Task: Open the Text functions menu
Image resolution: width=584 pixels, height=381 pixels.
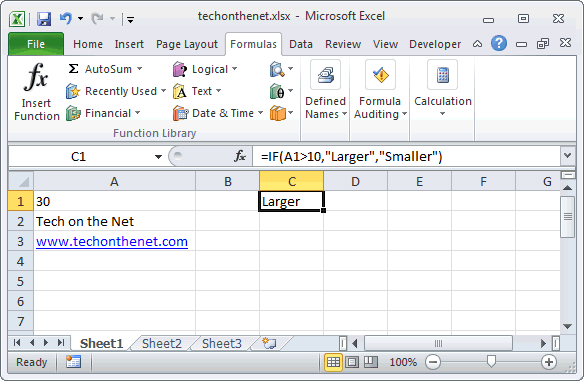Action: 197,91
